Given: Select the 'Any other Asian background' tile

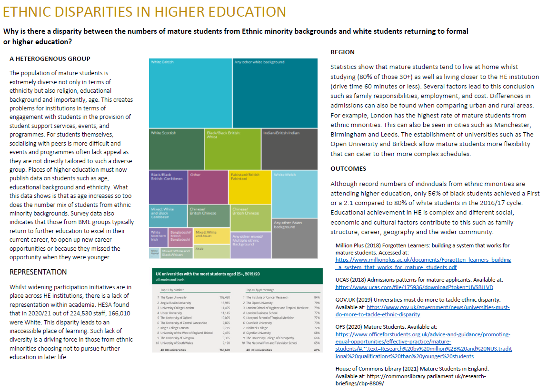Looking at the screenshot, I should coord(294,238).
